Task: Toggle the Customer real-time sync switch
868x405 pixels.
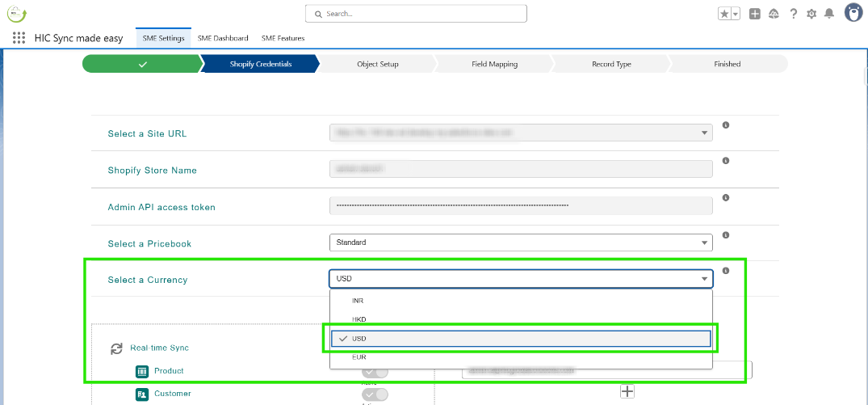Action: coord(375,394)
